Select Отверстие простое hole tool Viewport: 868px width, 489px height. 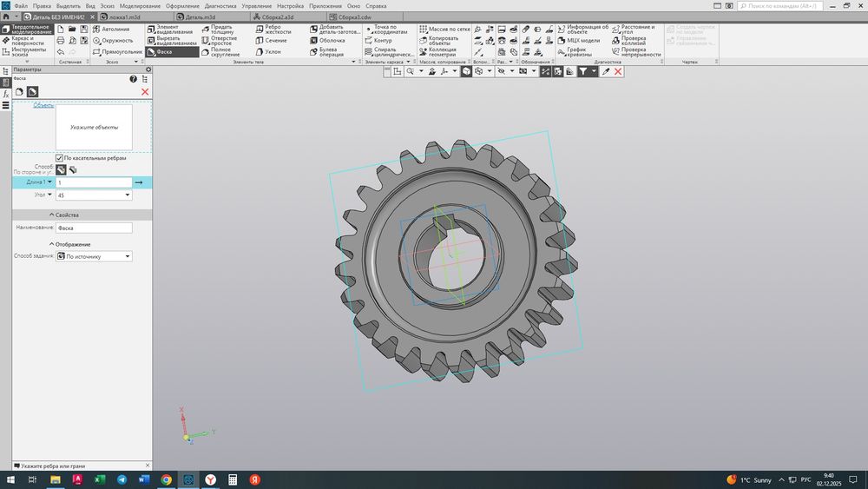point(220,41)
